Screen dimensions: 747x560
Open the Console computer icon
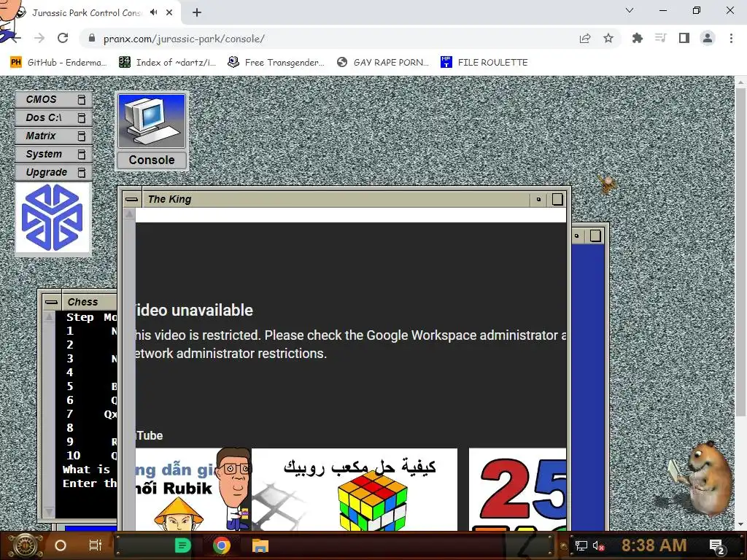click(x=152, y=131)
